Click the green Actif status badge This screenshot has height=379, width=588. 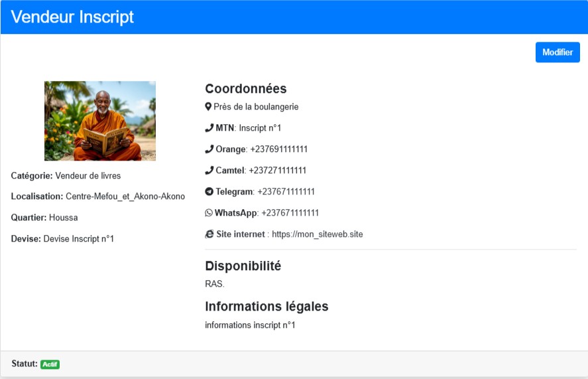50,364
